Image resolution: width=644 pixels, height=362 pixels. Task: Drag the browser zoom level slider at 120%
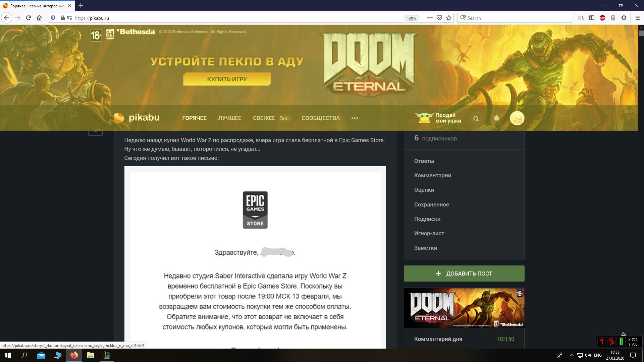pos(411,18)
